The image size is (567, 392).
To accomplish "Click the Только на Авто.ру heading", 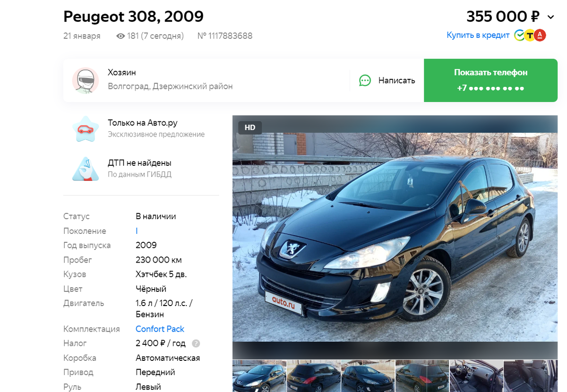I will point(143,123).
